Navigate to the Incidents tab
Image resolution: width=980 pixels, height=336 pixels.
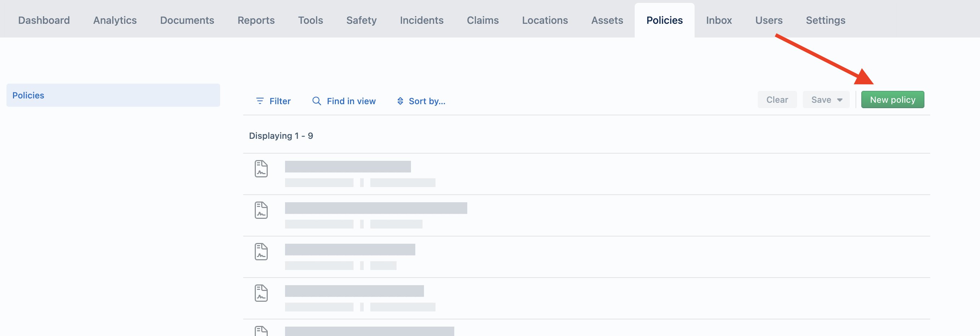click(421, 20)
